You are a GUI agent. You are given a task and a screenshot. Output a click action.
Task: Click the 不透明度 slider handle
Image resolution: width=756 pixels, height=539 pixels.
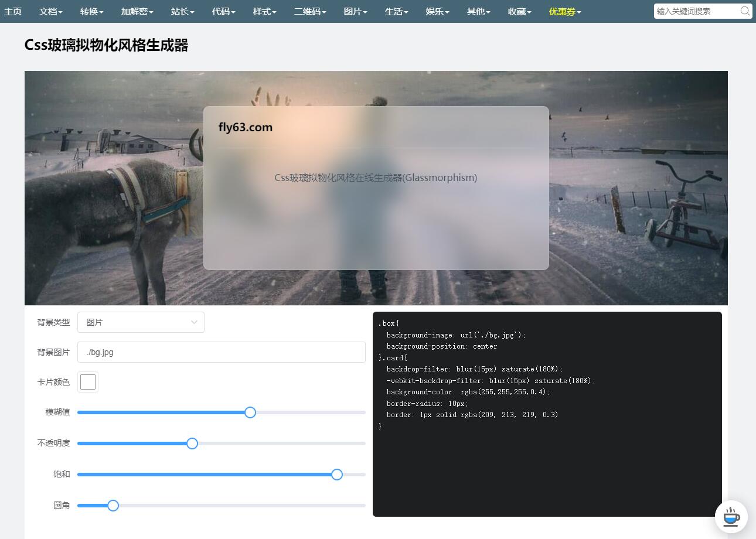pos(192,444)
